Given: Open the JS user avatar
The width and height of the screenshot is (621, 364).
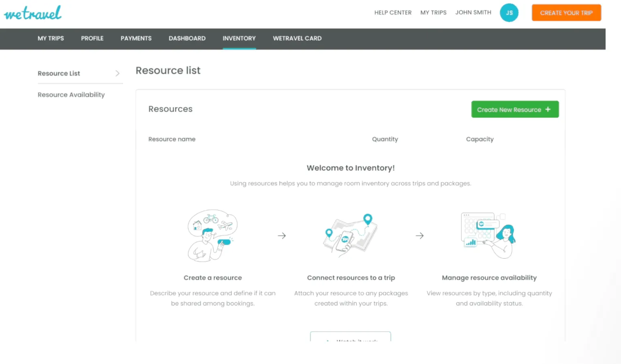Looking at the screenshot, I should (509, 13).
